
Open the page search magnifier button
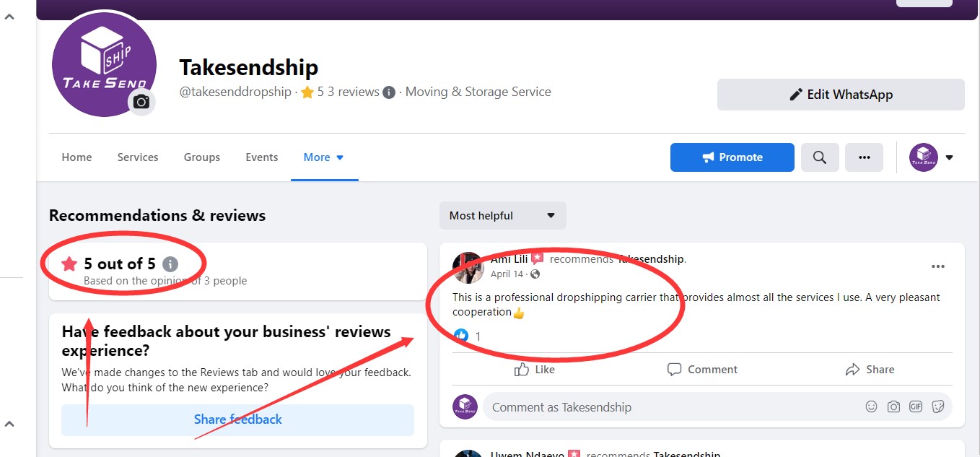coord(820,157)
